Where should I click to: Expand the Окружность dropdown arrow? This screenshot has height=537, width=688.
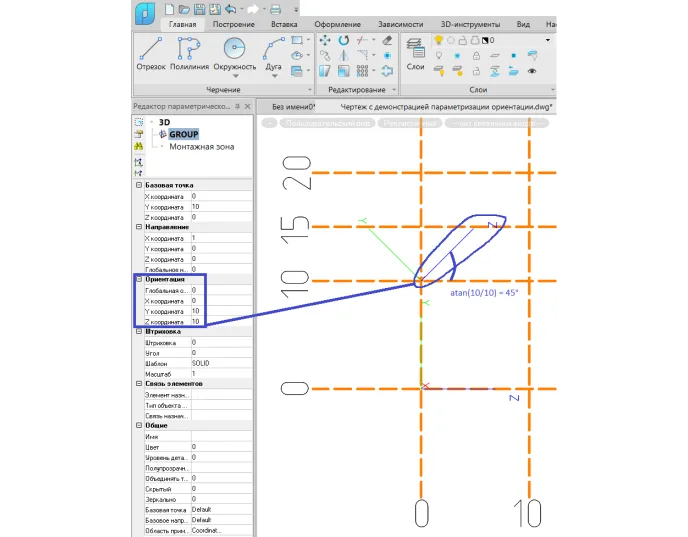[235, 76]
